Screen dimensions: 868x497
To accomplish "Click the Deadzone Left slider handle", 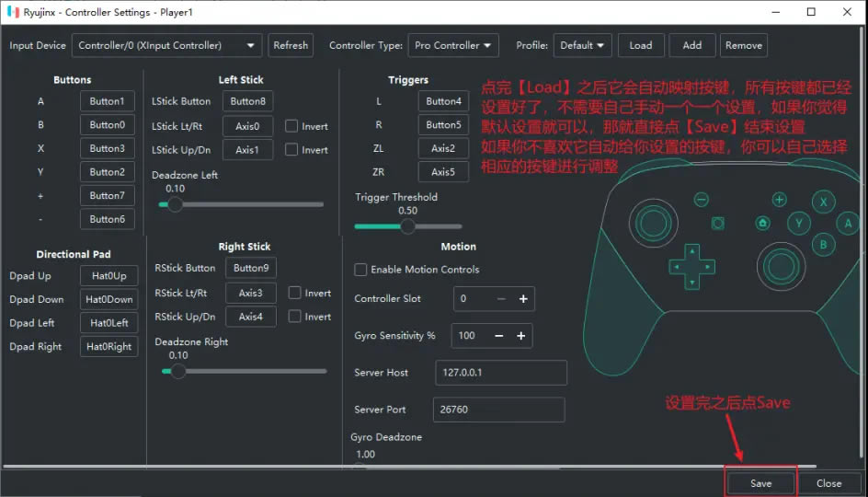I will pyautogui.click(x=175, y=204).
